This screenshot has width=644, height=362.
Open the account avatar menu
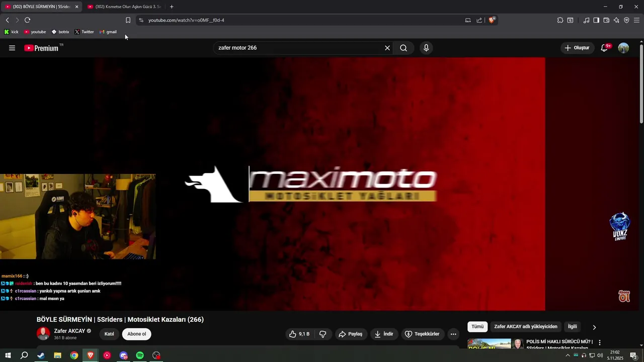(623, 48)
